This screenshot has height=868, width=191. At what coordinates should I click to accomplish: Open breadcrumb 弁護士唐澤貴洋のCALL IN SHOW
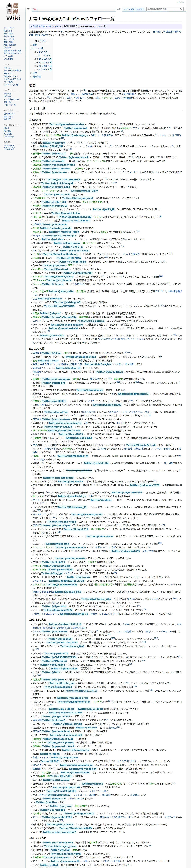click(46, 26)
